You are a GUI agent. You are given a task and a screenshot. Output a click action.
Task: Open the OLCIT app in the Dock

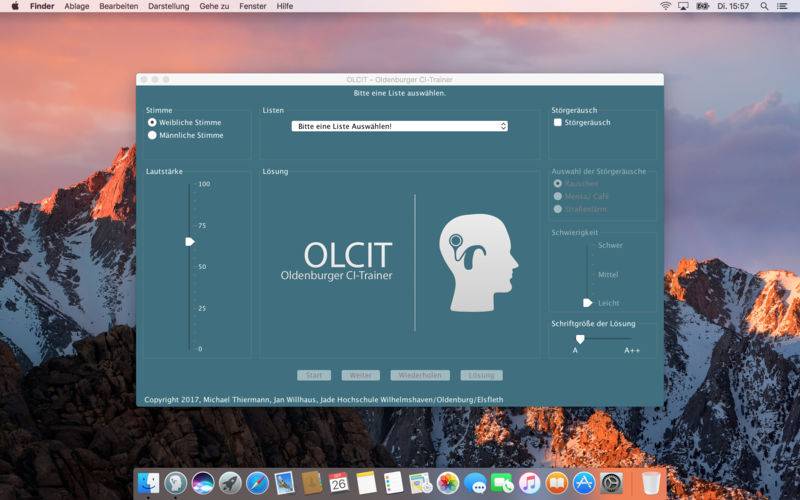coord(176,483)
